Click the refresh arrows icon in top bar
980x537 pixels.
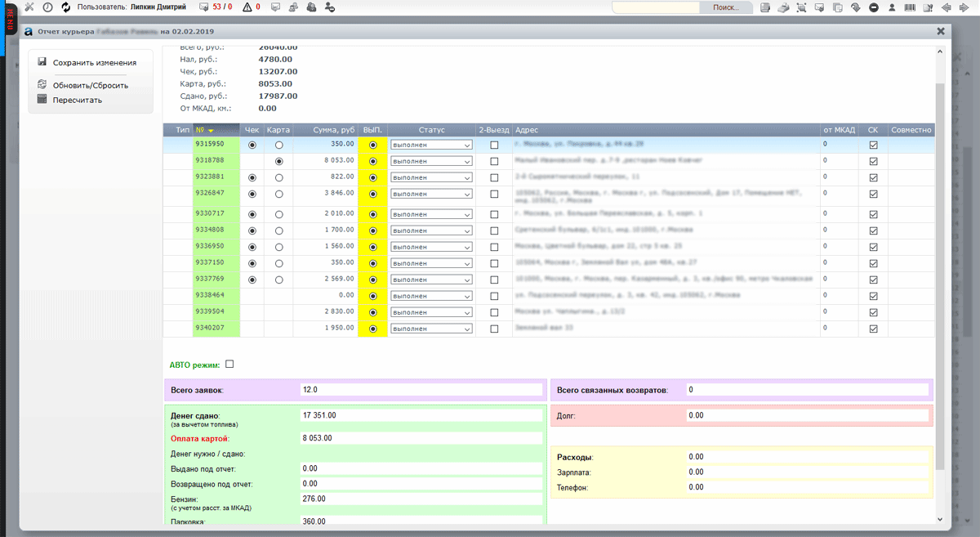click(x=65, y=7)
